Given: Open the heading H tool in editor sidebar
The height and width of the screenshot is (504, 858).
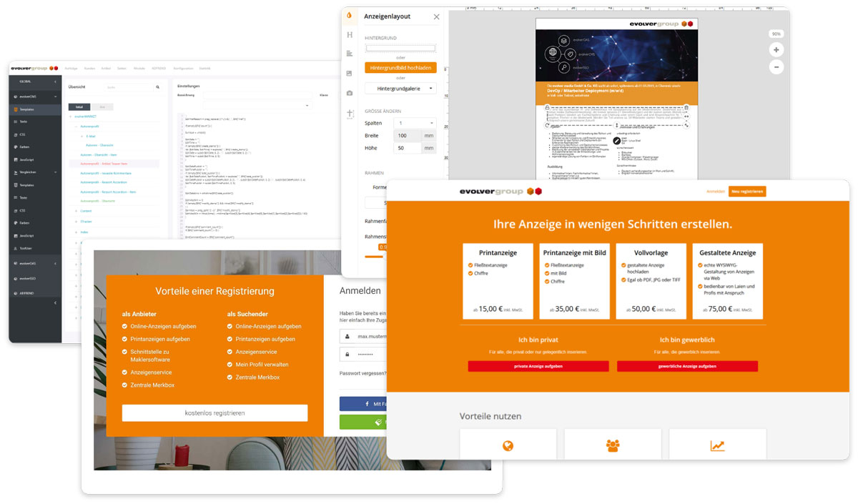Looking at the screenshot, I should tap(350, 34).
